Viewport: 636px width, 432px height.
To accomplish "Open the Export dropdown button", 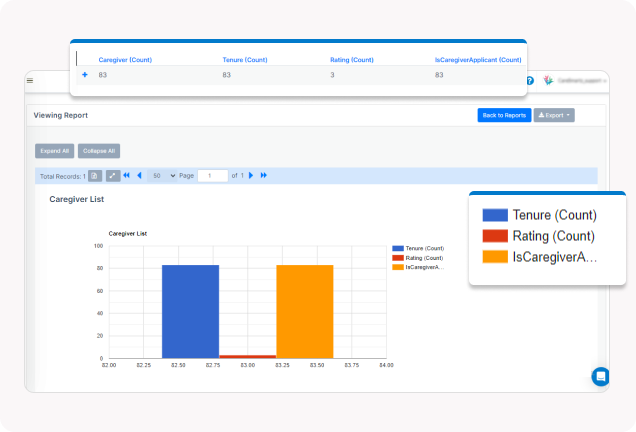I will 554,115.
